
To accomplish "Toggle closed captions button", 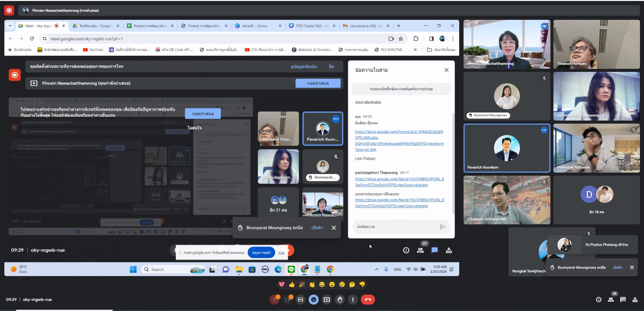I will [x=301, y=300].
